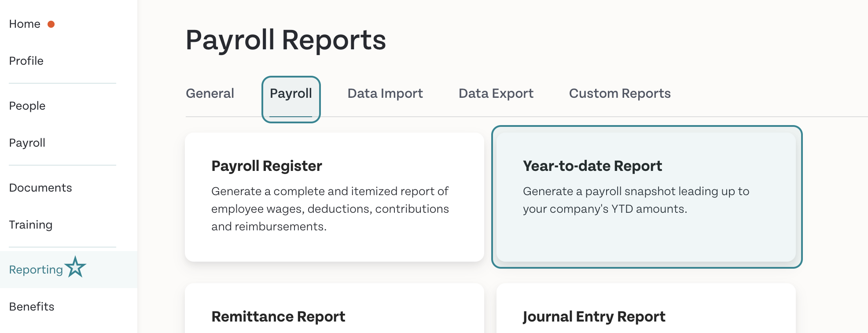Switch to the General tab
Viewport: 868px width, 333px height.
click(210, 93)
